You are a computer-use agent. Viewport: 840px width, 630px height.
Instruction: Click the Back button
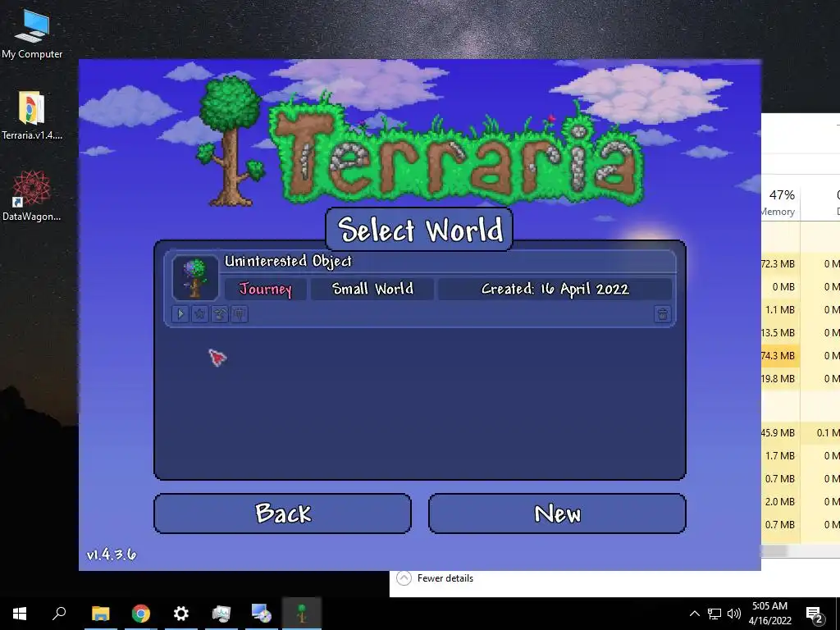coord(282,514)
